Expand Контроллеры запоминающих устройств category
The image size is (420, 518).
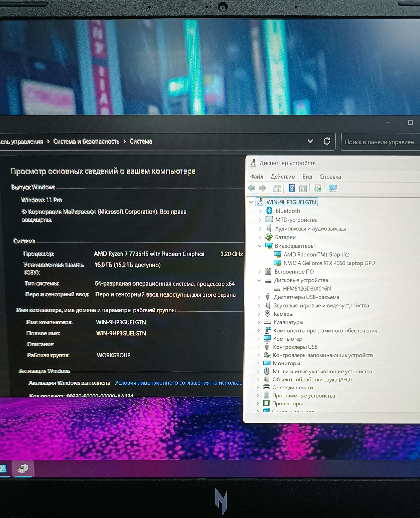click(258, 355)
